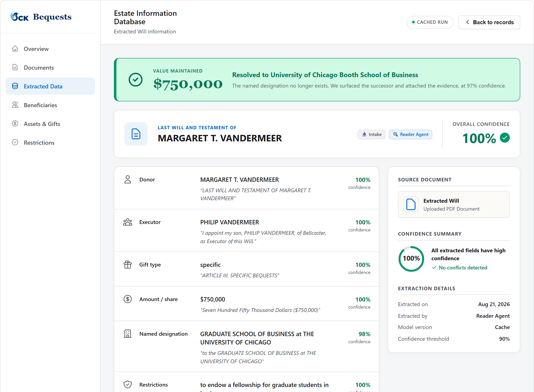Click the green check beside overall confidence

click(x=505, y=138)
